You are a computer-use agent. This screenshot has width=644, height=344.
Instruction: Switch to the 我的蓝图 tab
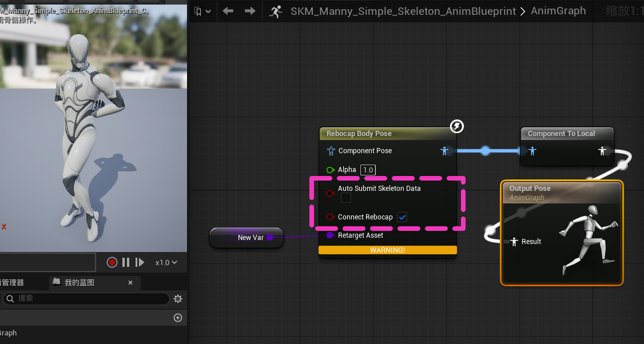[x=79, y=282]
